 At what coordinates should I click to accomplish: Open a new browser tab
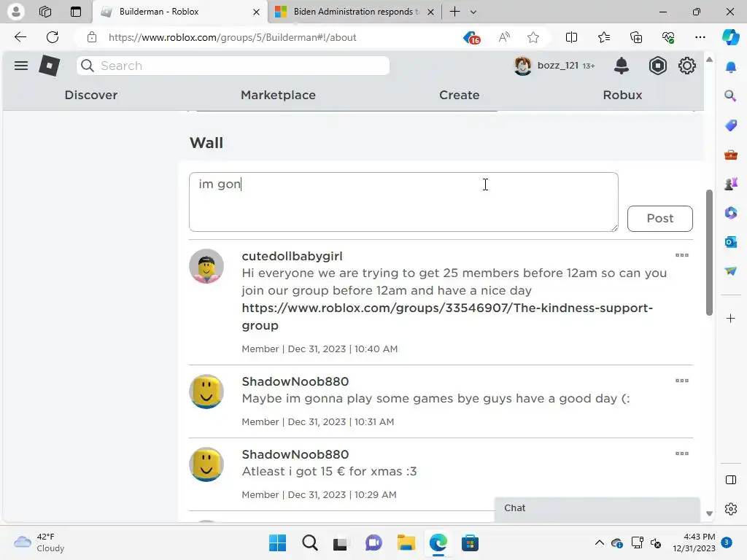pos(455,12)
